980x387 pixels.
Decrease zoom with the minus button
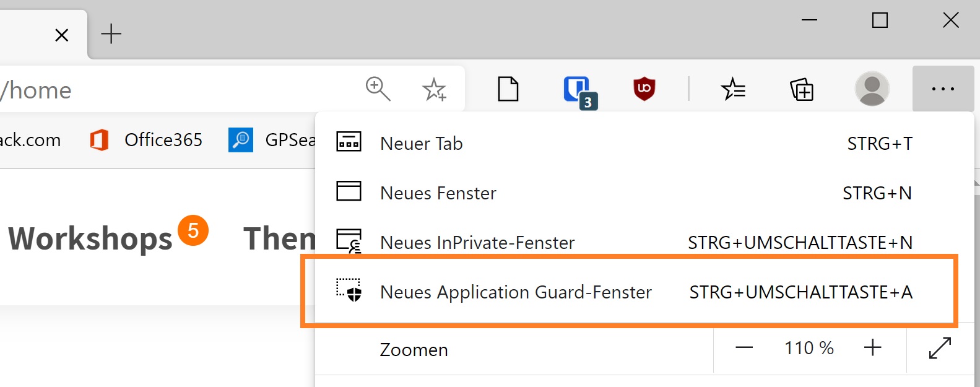click(744, 348)
